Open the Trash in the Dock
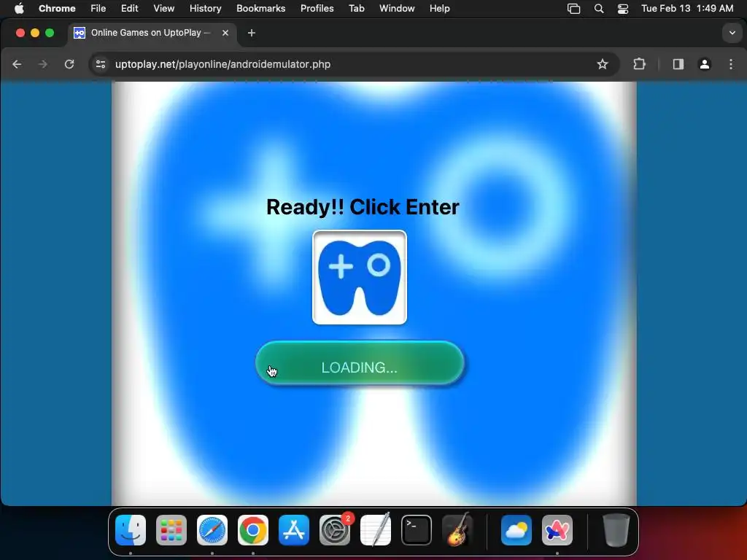Screen dimensions: 747x560 tap(616, 530)
